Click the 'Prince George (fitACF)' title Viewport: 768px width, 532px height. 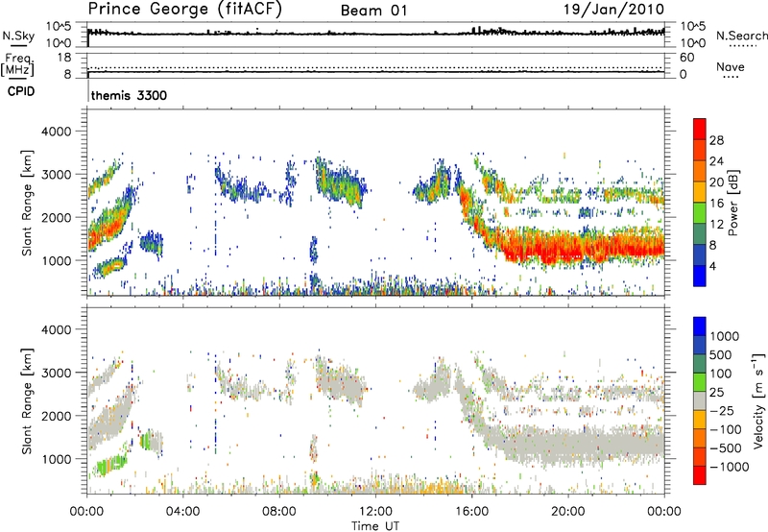point(185,9)
